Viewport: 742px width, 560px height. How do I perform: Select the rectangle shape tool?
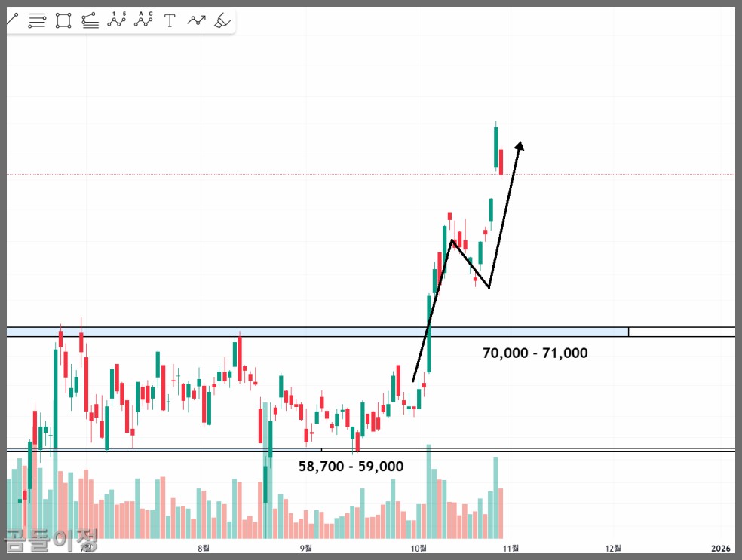pos(63,20)
